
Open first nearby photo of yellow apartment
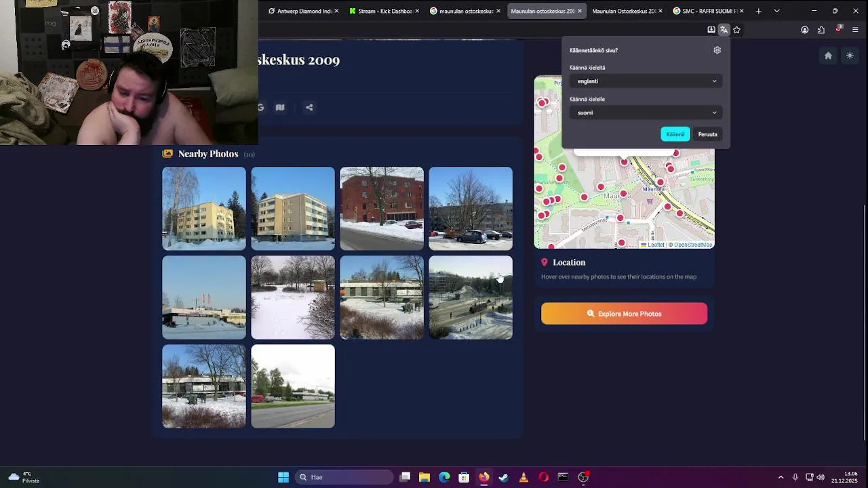204,209
